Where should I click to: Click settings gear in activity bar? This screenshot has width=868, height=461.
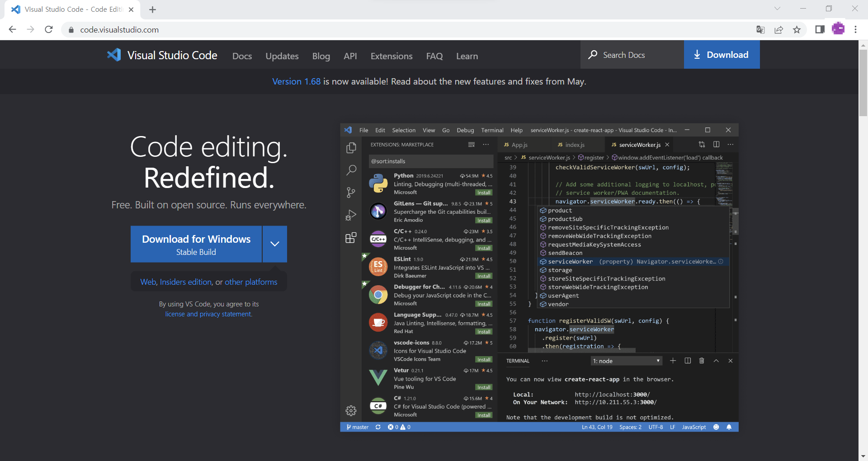tap(351, 410)
